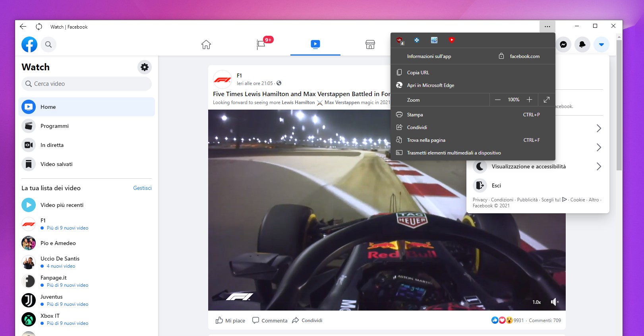The width and height of the screenshot is (644, 336).
Task: Click Commenta under the video
Action: coord(270,321)
